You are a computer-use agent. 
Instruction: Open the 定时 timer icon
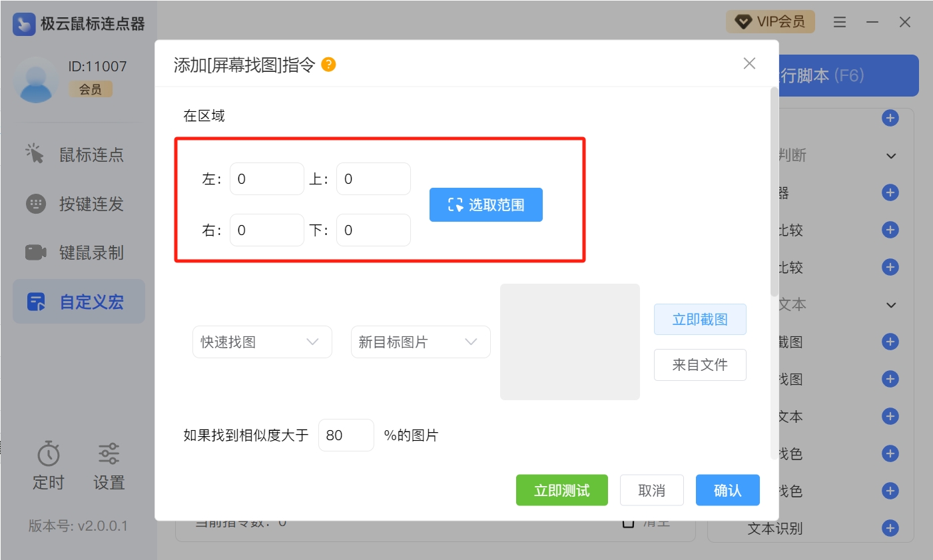pyautogui.click(x=49, y=454)
